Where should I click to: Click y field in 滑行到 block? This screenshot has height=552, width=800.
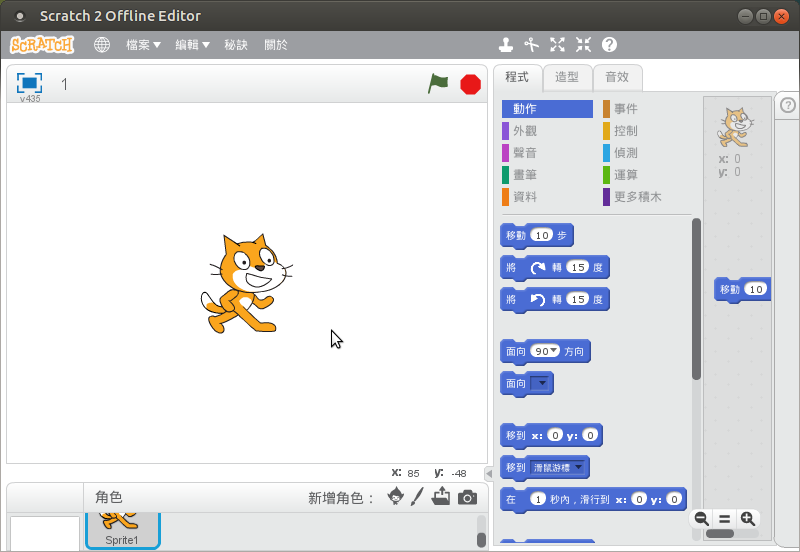pyautogui.click(x=674, y=499)
